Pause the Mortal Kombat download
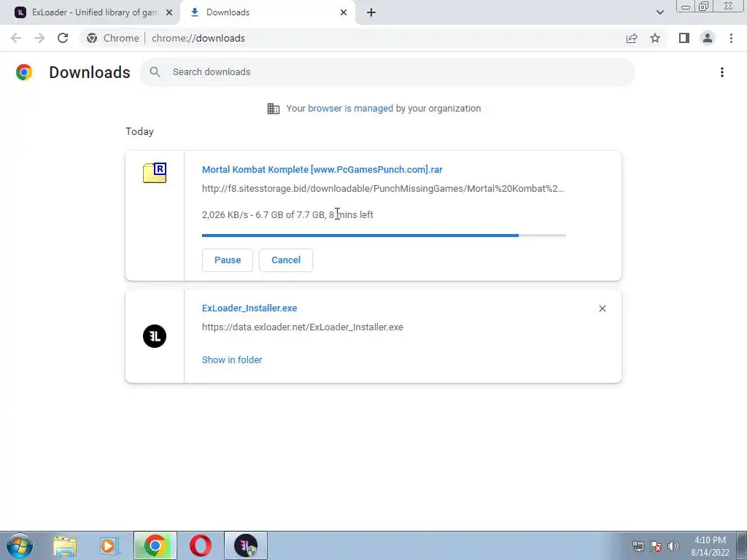 (228, 260)
